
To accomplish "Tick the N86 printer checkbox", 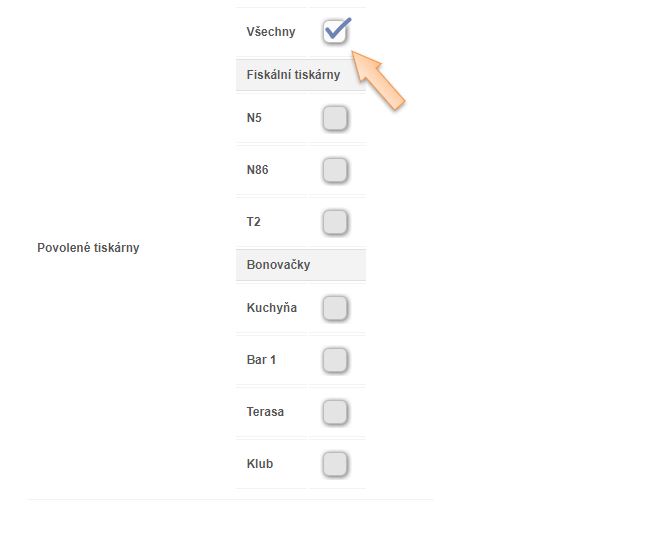I will [x=335, y=170].
